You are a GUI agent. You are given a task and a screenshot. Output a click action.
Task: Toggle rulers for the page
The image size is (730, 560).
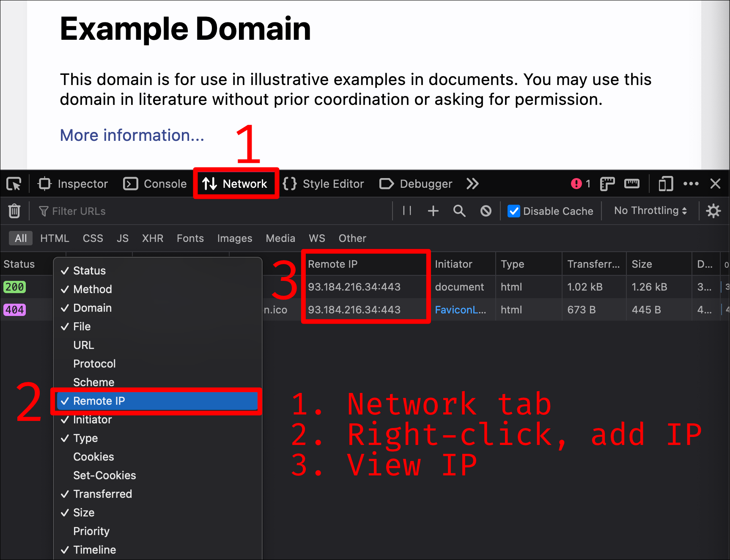[x=631, y=184]
